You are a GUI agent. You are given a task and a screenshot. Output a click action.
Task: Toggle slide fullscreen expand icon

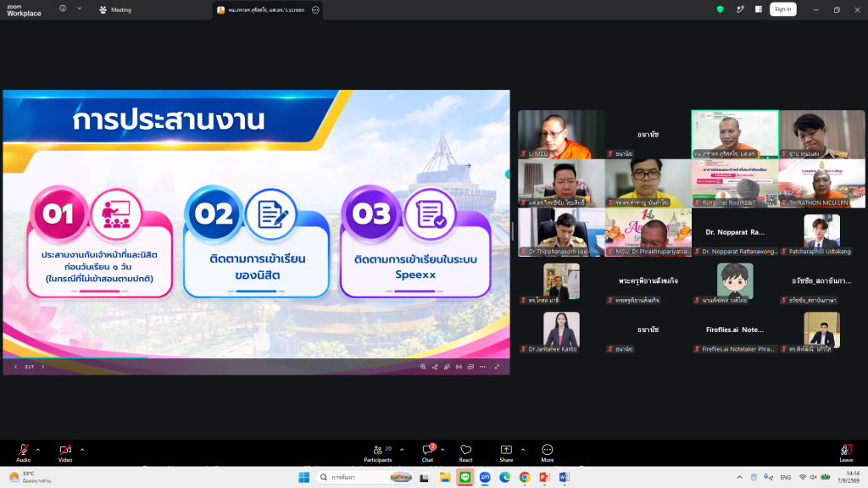pos(497,367)
